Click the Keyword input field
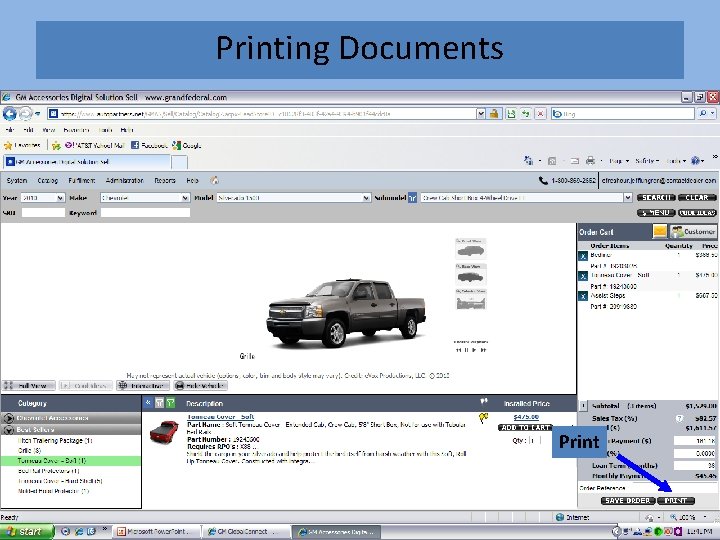Screen dimensions: 720x540 (145, 213)
